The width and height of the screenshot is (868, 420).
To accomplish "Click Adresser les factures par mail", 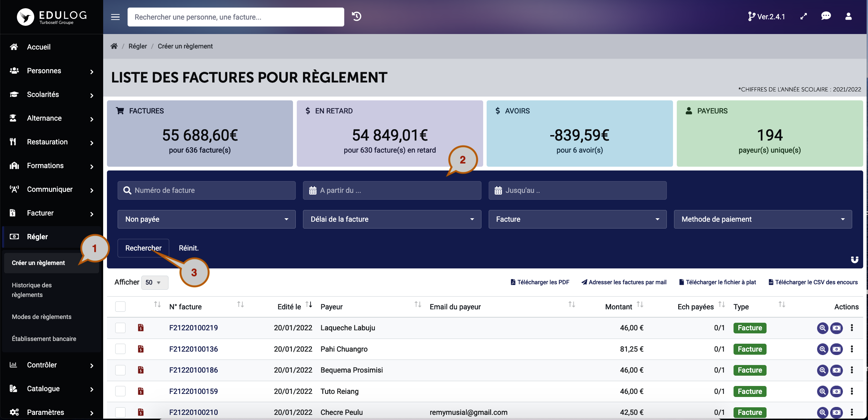I will [624, 282].
